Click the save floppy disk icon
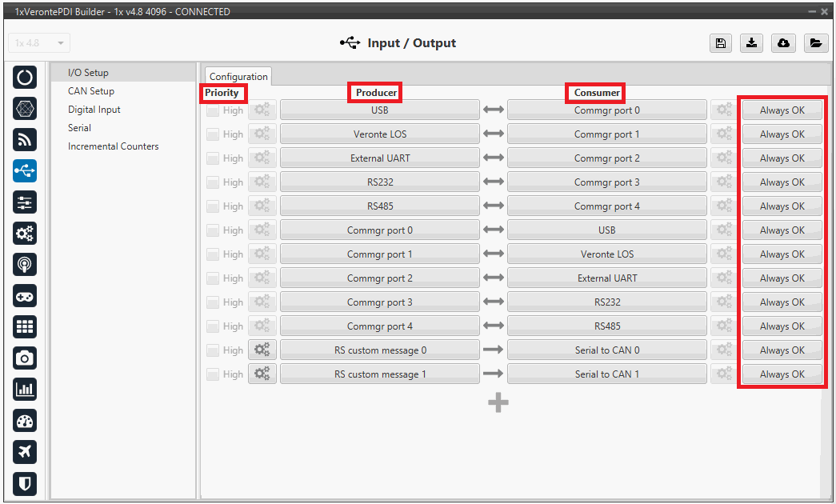The width and height of the screenshot is (836, 504). (x=721, y=43)
